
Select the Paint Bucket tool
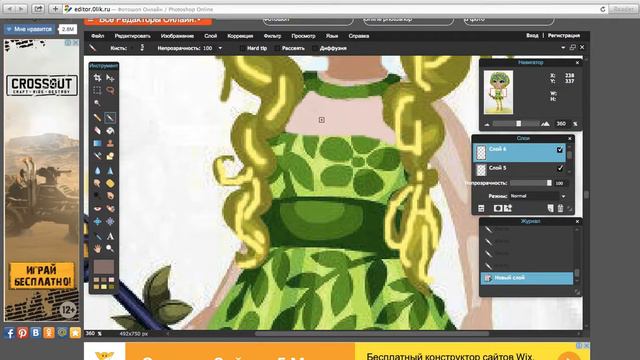110,131
